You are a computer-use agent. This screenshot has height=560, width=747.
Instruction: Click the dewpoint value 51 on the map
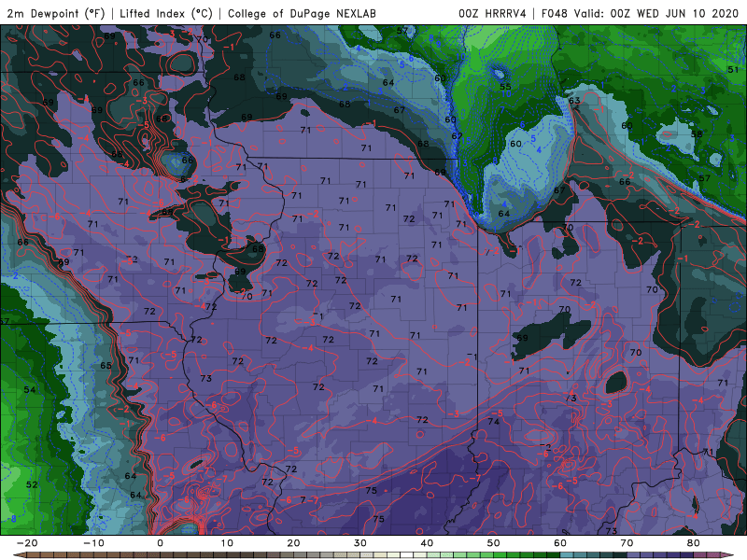click(733, 69)
